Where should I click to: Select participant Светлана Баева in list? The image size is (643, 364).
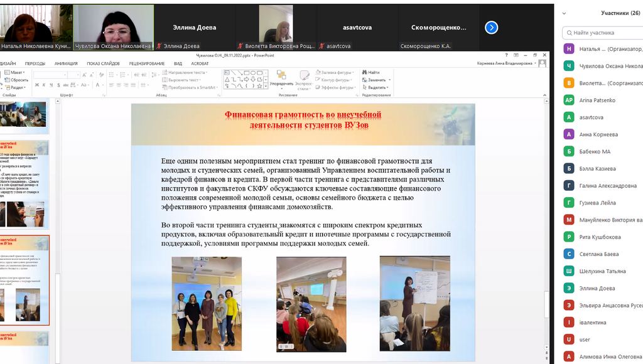[x=602, y=254]
